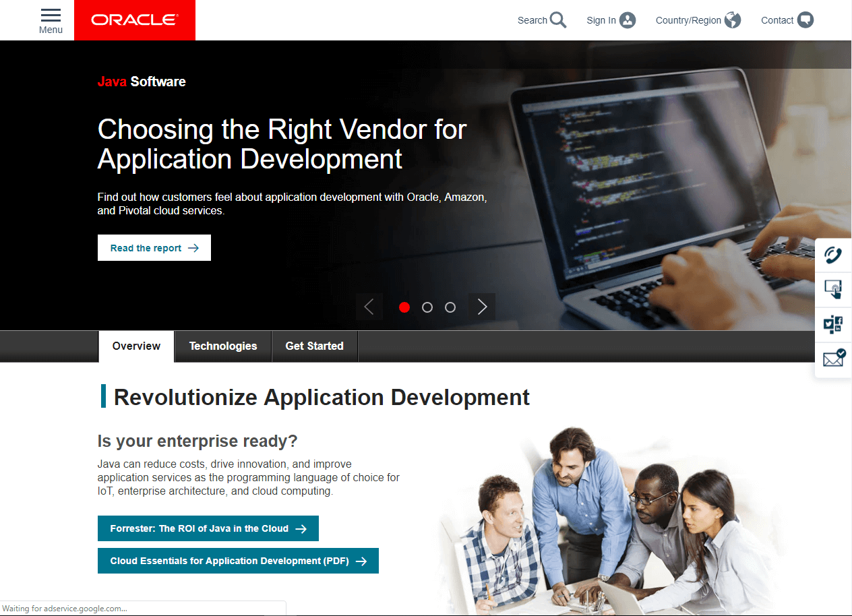The height and width of the screenshot is (616, 852).
Task: Click the email subscribe envelope icon
Action: pos(834,359)
